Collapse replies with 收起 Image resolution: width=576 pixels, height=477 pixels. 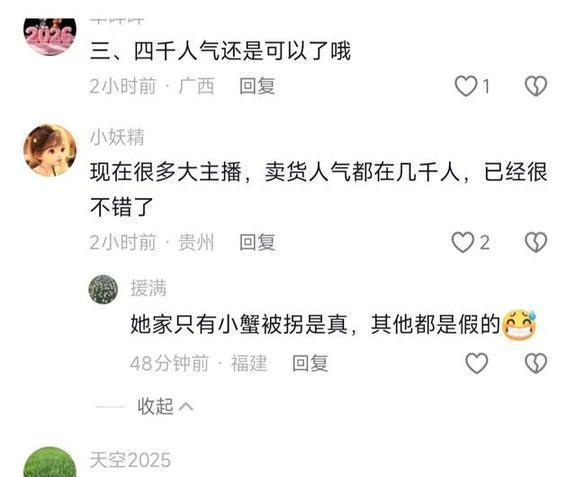(x=155, y=406)
